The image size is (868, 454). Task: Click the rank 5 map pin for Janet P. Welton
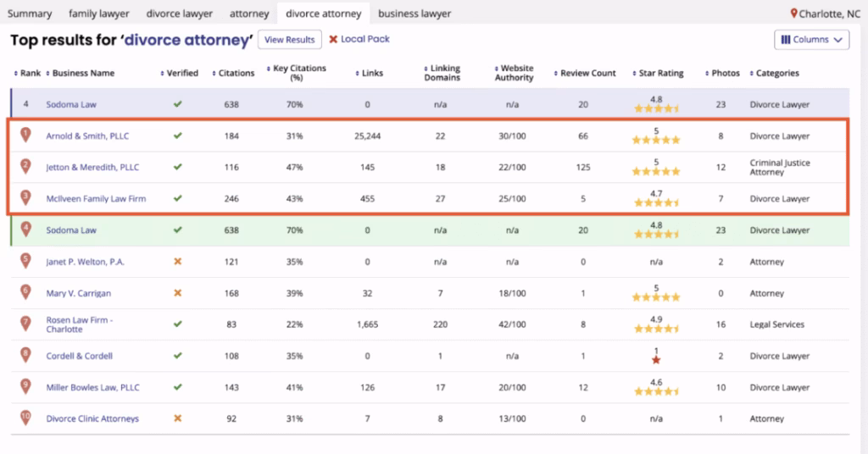click(x=25, y=261)
